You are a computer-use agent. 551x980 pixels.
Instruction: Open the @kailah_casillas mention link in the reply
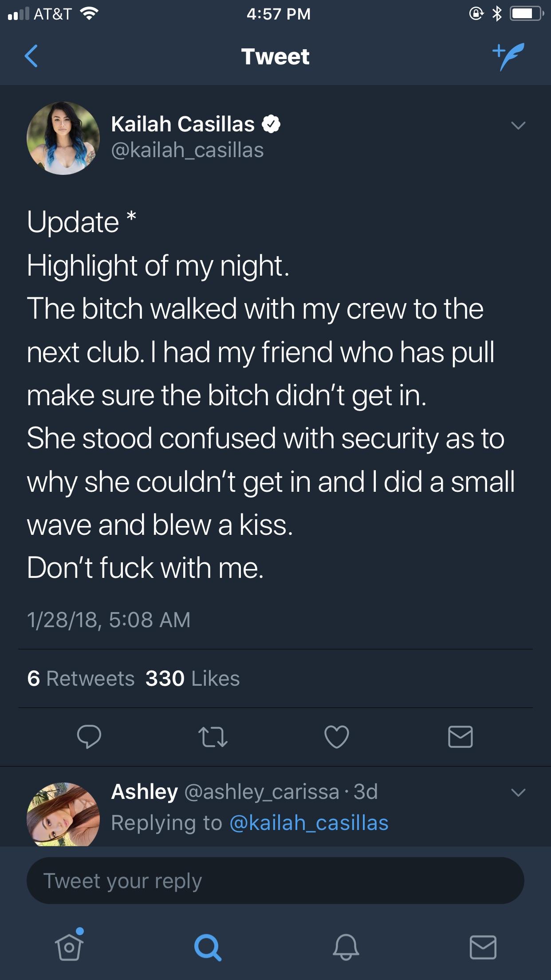click(309, 823)
